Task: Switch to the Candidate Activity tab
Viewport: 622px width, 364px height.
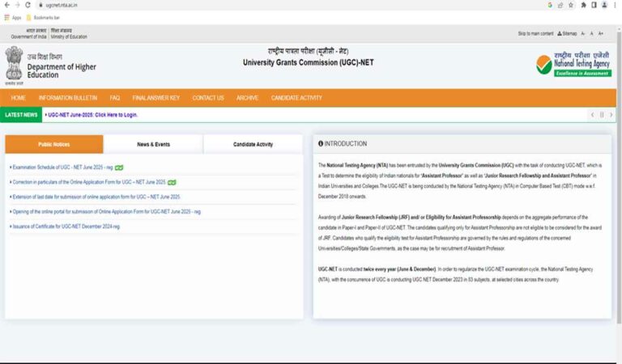Action: click(x=253, y=144)
